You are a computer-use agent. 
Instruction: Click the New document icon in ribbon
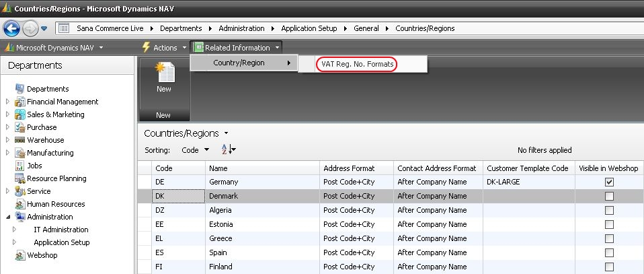click(164, 73)
